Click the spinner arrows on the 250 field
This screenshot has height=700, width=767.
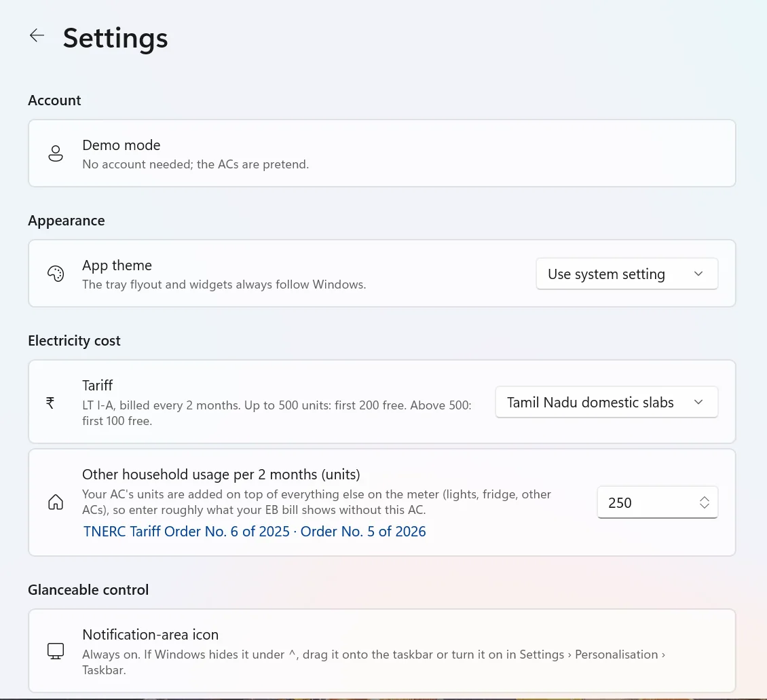point(704,502)
